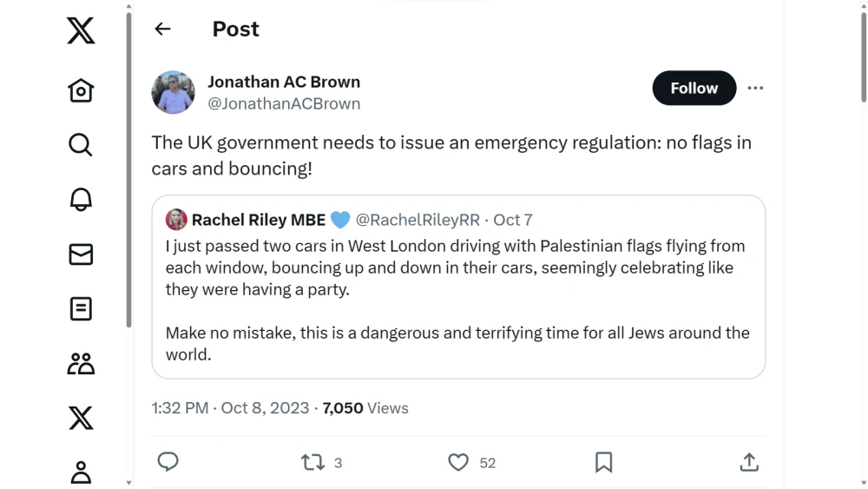The image size is (868, 489).
Task: Reply to the post
Action: point(168,462)
